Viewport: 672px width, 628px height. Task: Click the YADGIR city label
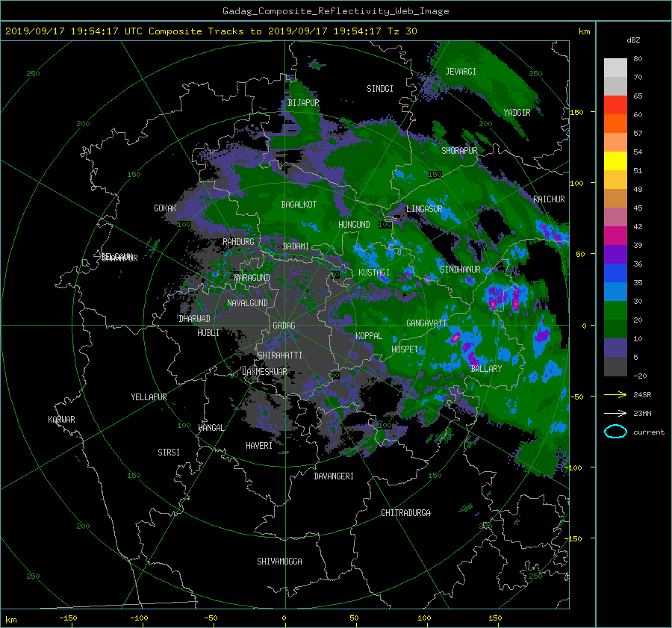[x=517, y=113]
